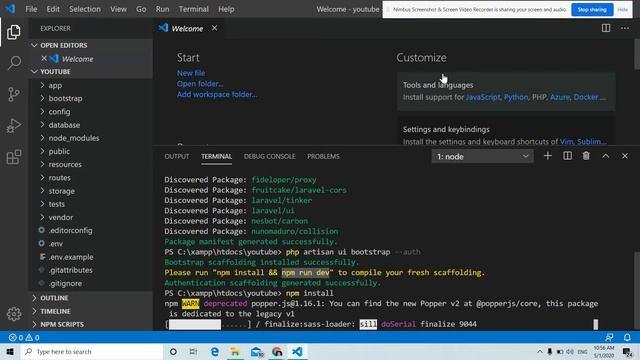The width and height of the screenshot is (640, 360).
Task: Open the Extensions view
Action: click(x=13, y=157)
